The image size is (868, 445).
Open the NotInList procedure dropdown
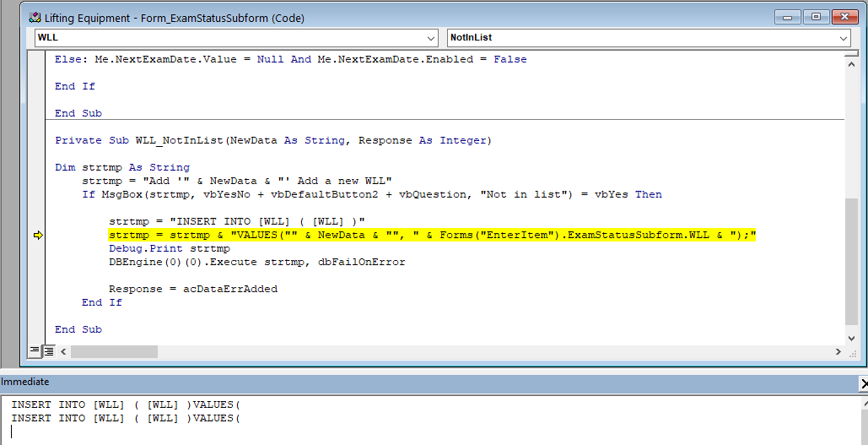[x=844, y=38]
